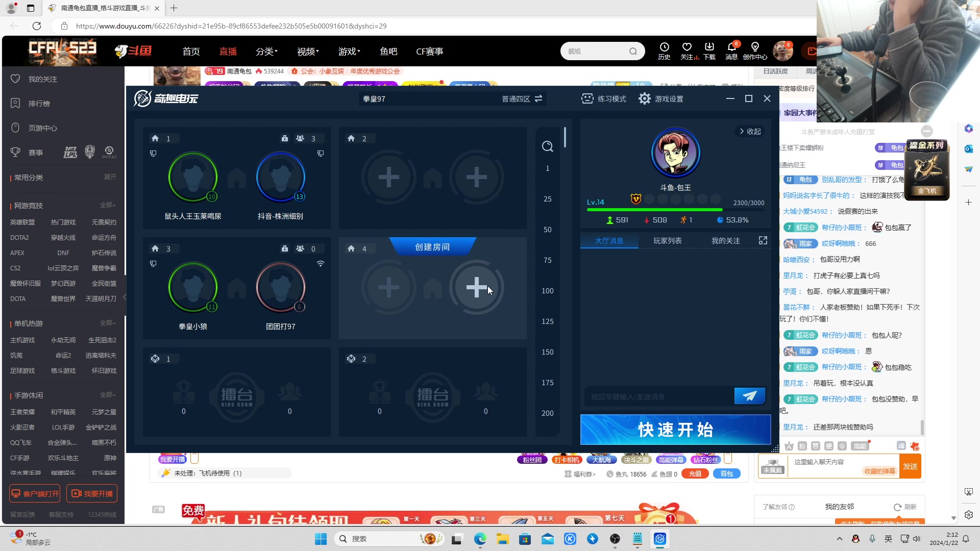This screenshot has width=980, height=551.
Task: Jump to room number 100
Action: pos(547,291)
